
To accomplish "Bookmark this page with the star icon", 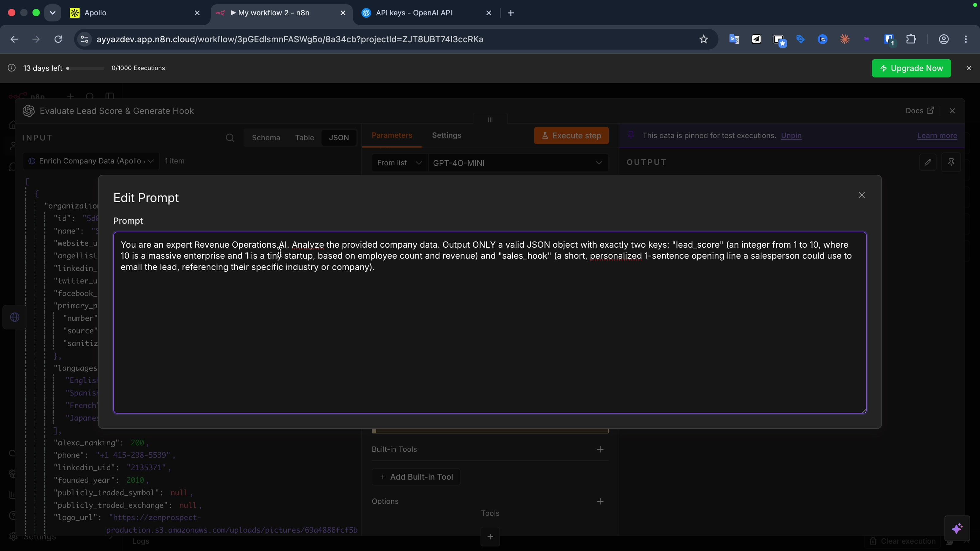I will click(703, 39).
